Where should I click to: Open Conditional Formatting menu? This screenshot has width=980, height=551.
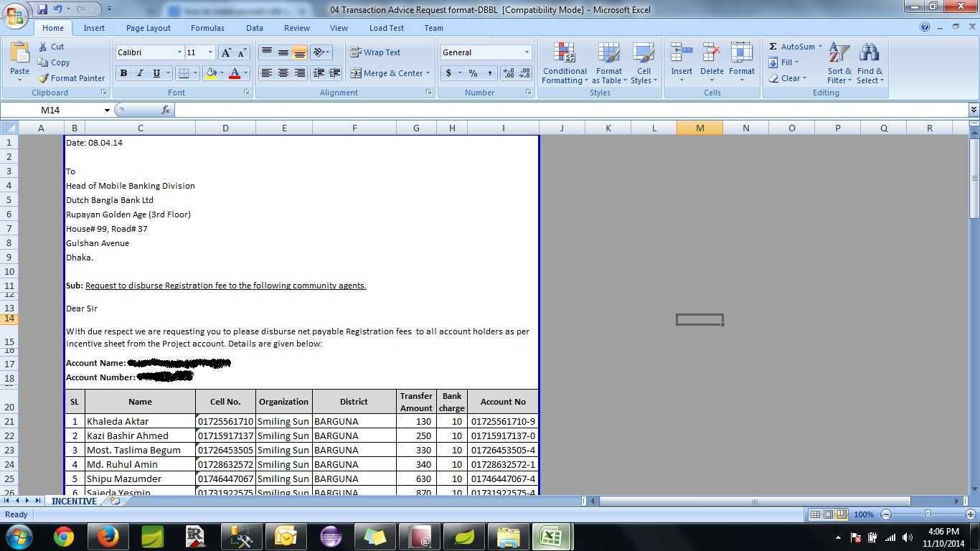point(565,63)
